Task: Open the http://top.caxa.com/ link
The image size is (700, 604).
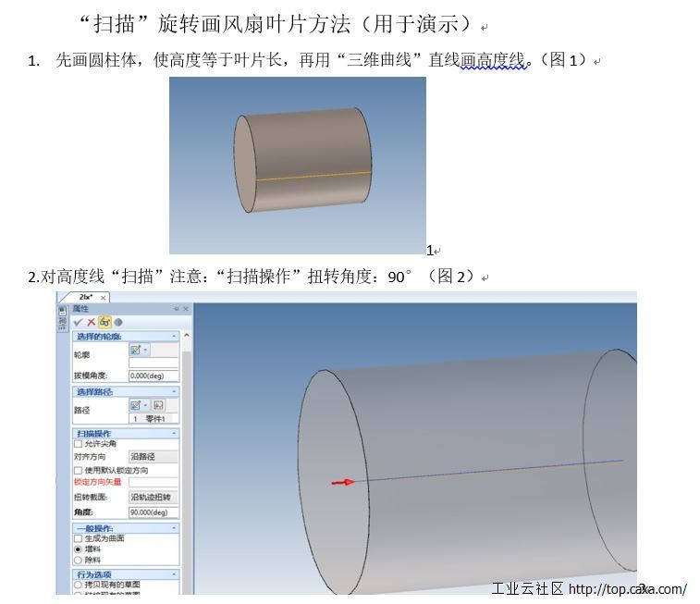Action: tap(627, 589)
